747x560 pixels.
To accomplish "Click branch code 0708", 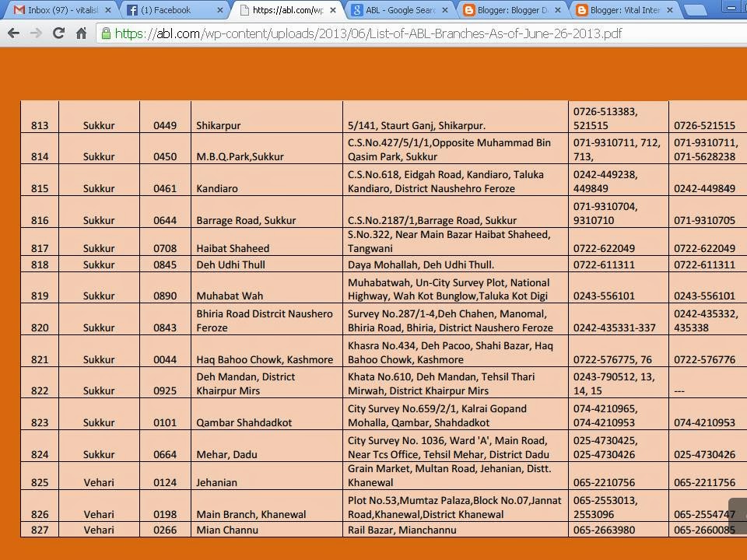I will click(x=165, y=249).
